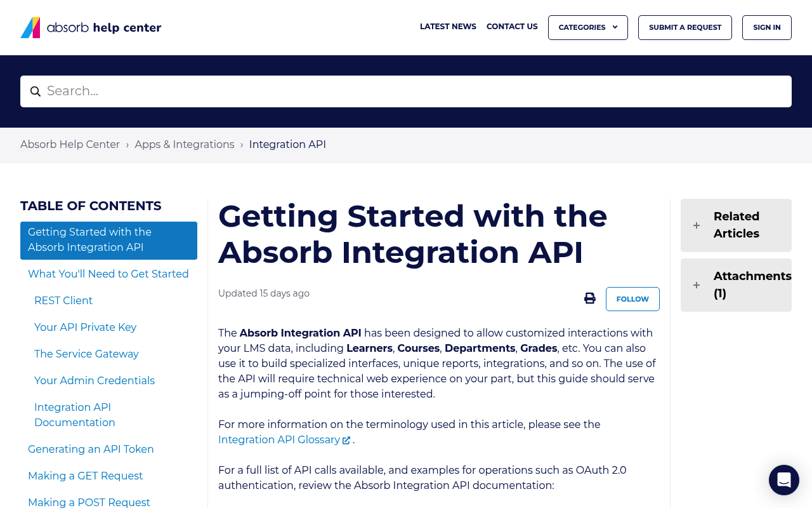Click the Sign In button
The width and height of the screenshot is (812, 508).
click(767, 27)
